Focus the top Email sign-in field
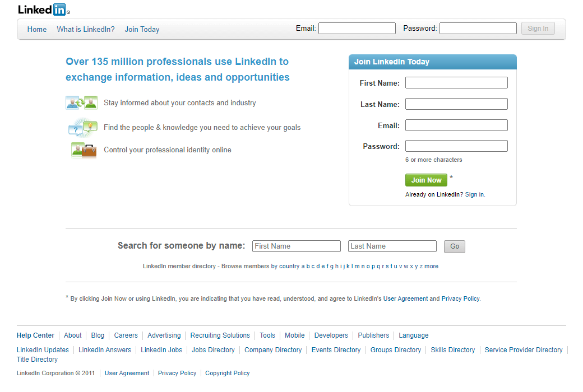This screenshot has height=392, width=583. (x=357, y=28)
